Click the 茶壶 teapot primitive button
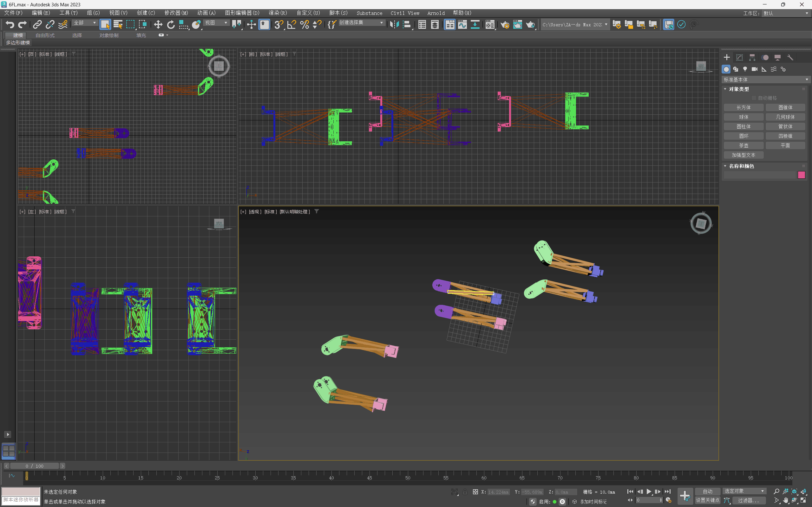The width and height of the screenshot is (812, 507). point(743,145)
